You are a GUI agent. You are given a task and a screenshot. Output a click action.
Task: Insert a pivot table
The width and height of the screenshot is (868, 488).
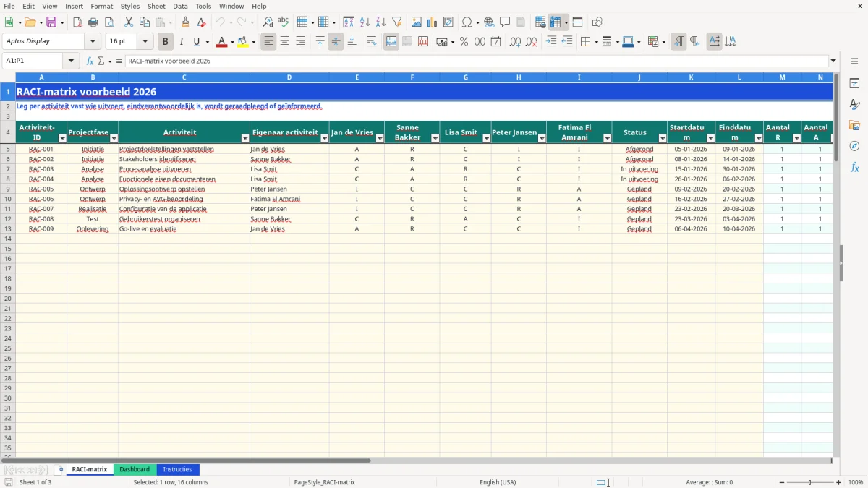[x=448, y=22]
